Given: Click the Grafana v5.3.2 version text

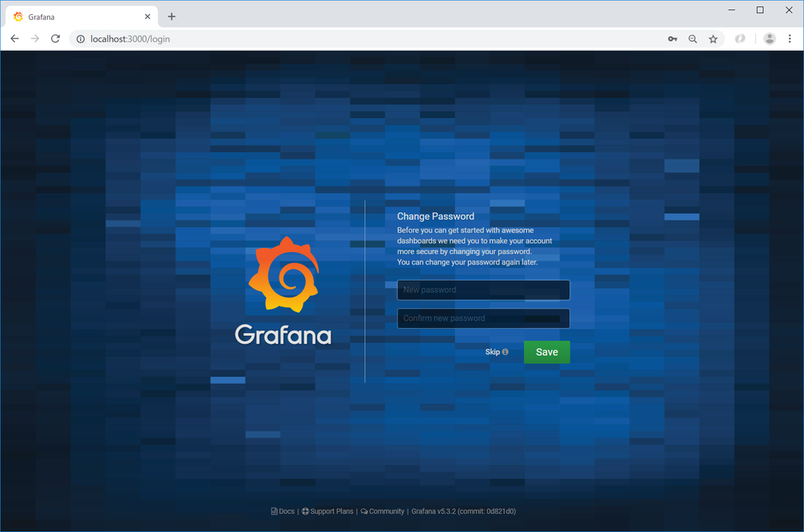Looking at the screenshot, I should tap(463, 512).
